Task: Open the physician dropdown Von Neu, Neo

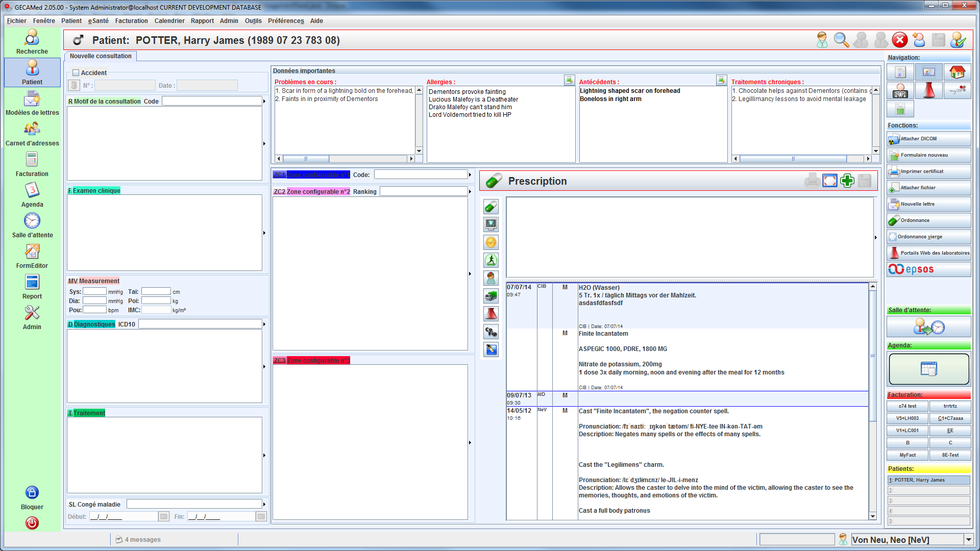Action: pyautogui.click(x=968, y=540)
